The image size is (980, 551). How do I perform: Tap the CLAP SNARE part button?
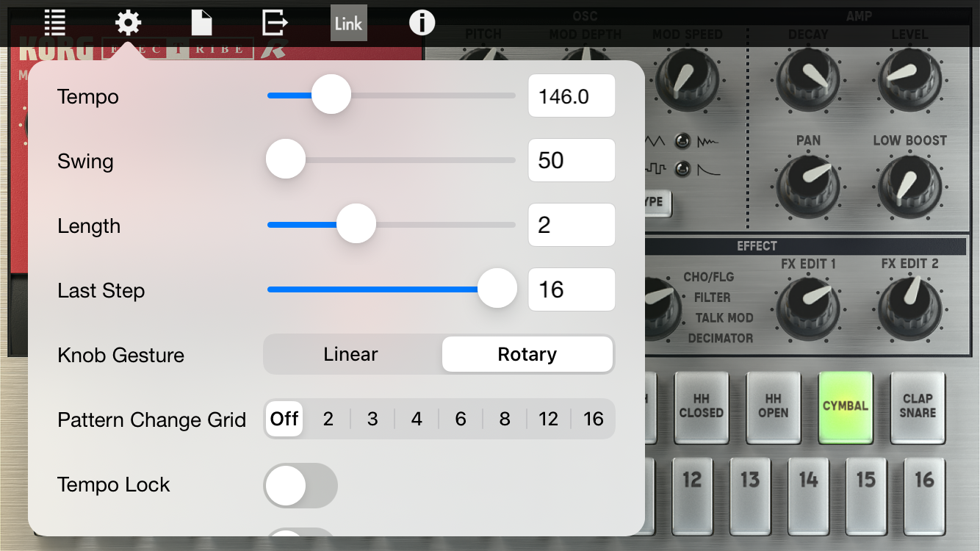918,406
